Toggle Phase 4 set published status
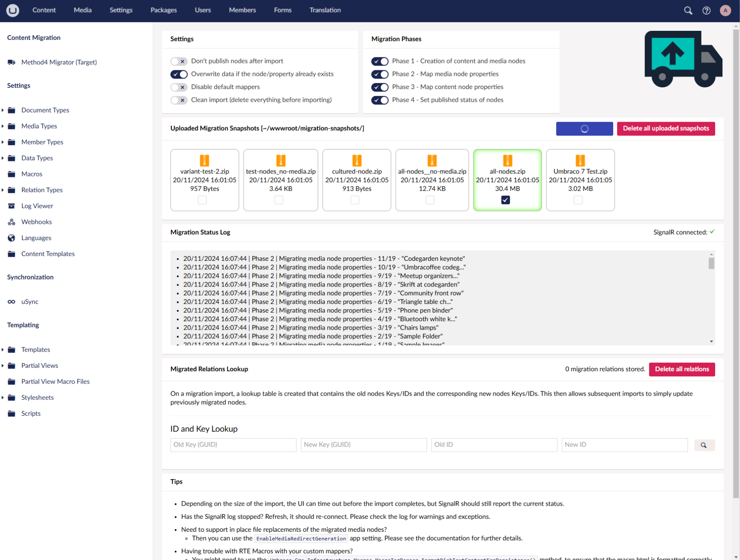Screen dimensions: 740x560 coord(380,100)
